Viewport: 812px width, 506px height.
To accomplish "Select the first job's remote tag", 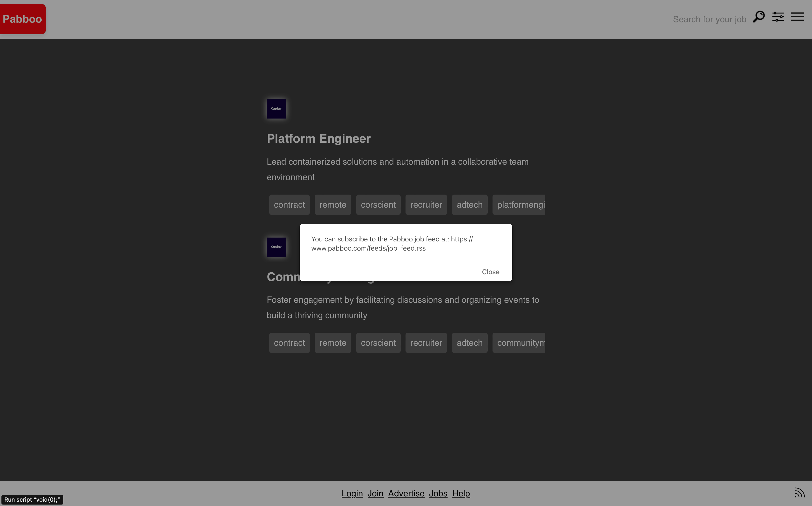I will 333,205.
